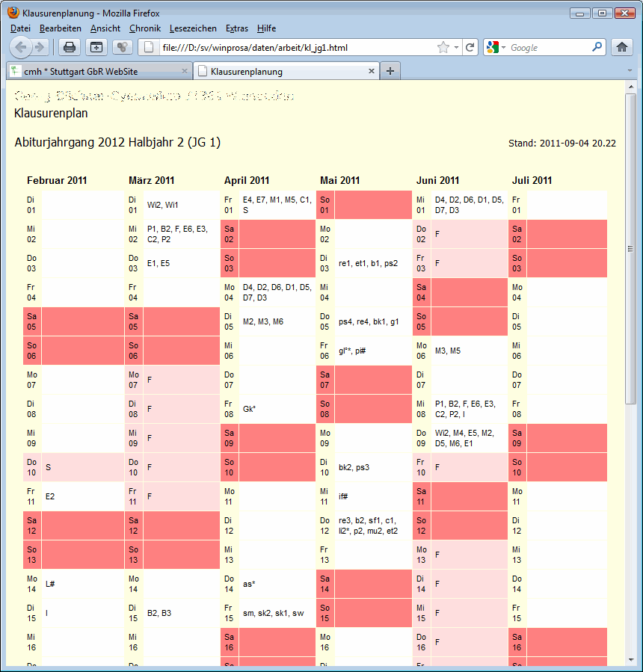Open the Chronik menu

coord(144,28)
